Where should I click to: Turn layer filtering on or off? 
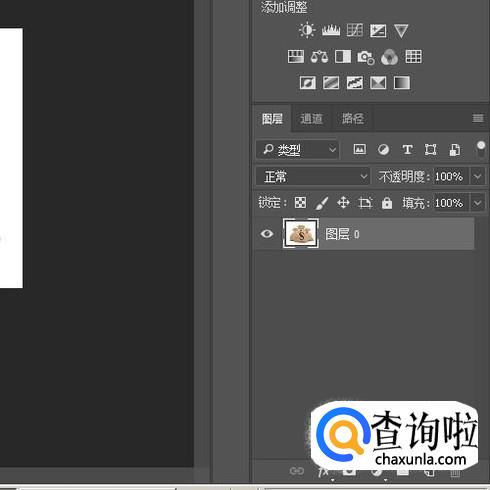tap(481, 149)
